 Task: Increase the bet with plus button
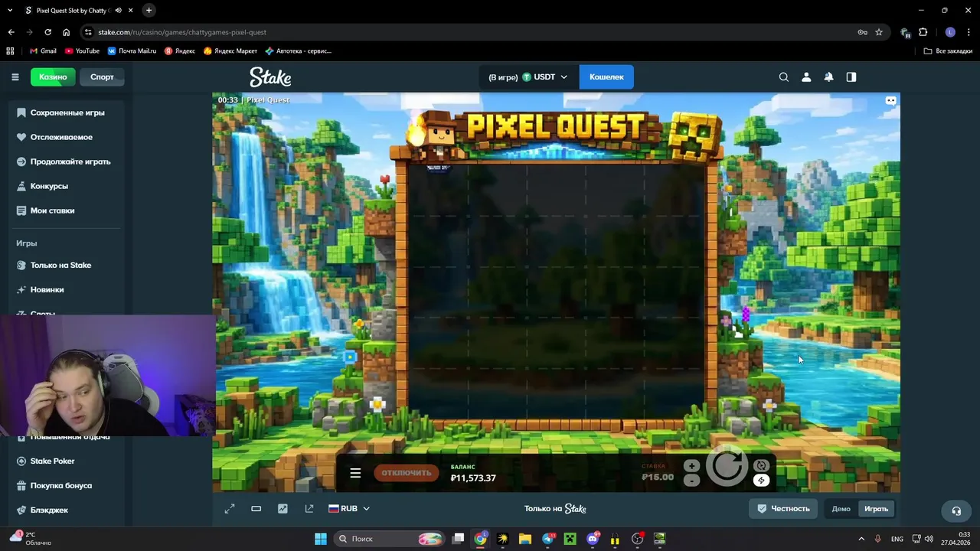tap(691, 465)
